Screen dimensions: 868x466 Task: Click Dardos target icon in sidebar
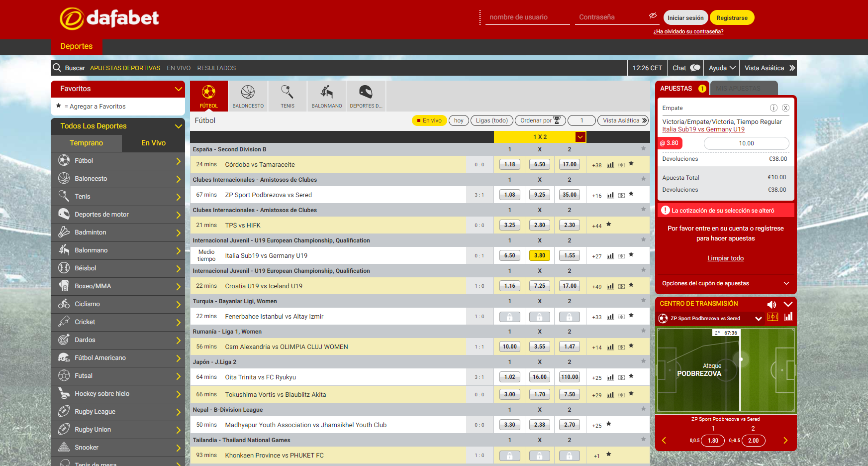pos(64,340)
